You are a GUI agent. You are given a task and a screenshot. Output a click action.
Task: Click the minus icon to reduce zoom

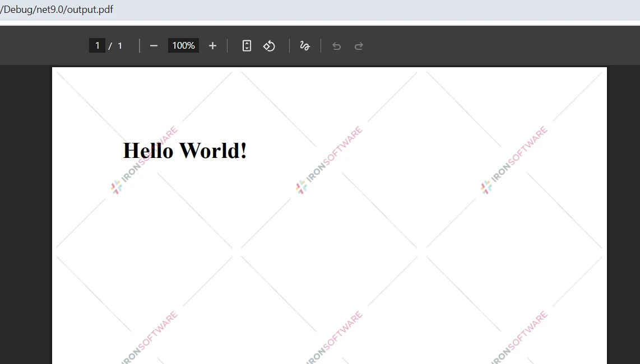click(x=154, y=45)
